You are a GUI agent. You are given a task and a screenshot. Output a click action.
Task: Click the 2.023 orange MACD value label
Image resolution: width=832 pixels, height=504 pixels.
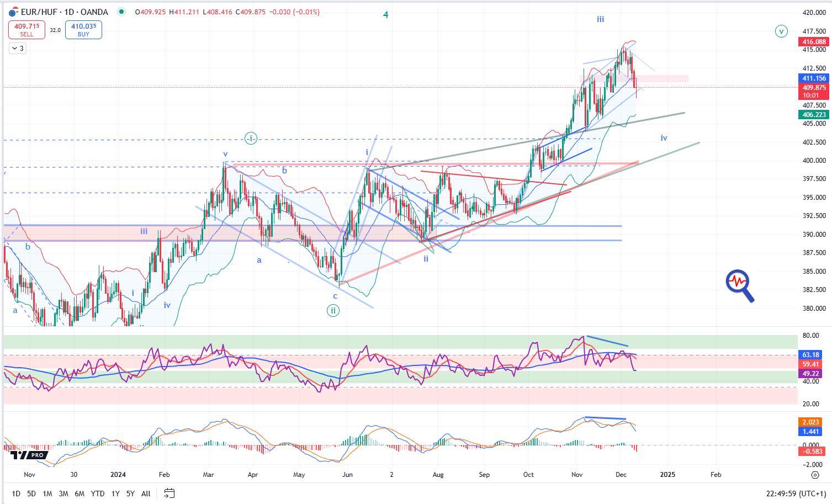810,422
